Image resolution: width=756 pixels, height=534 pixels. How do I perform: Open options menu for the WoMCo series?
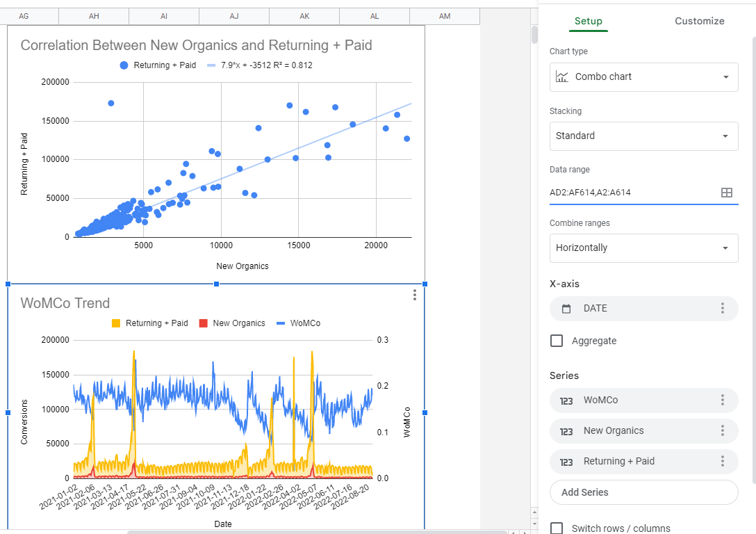[723, 400]
